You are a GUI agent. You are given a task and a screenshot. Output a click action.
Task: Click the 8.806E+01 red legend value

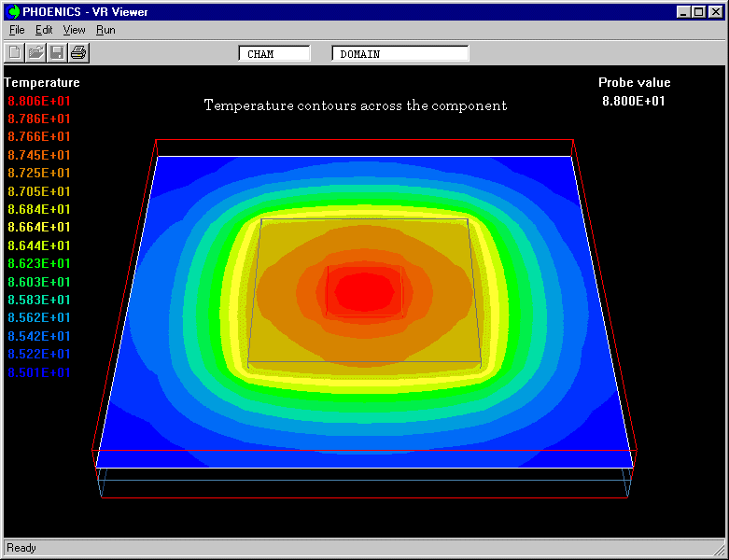[38, 101]
